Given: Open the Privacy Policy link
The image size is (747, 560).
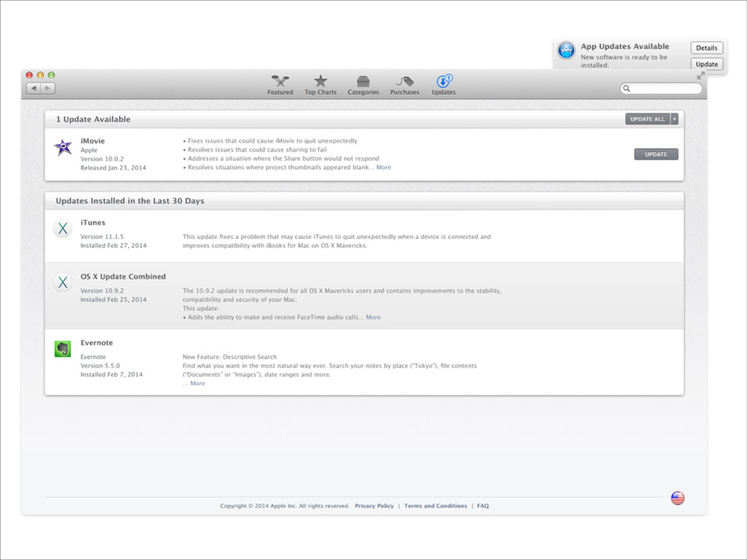Looking at the screenshot, I should [374, 506].
